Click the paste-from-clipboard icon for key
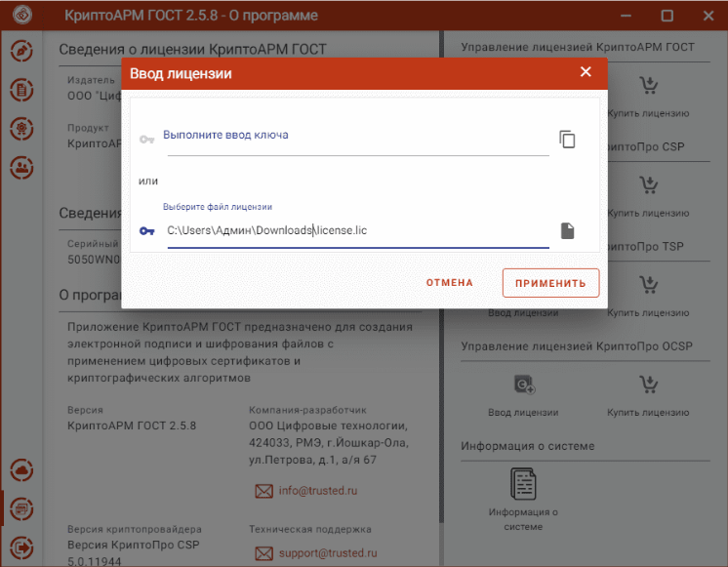 [567, 140]
